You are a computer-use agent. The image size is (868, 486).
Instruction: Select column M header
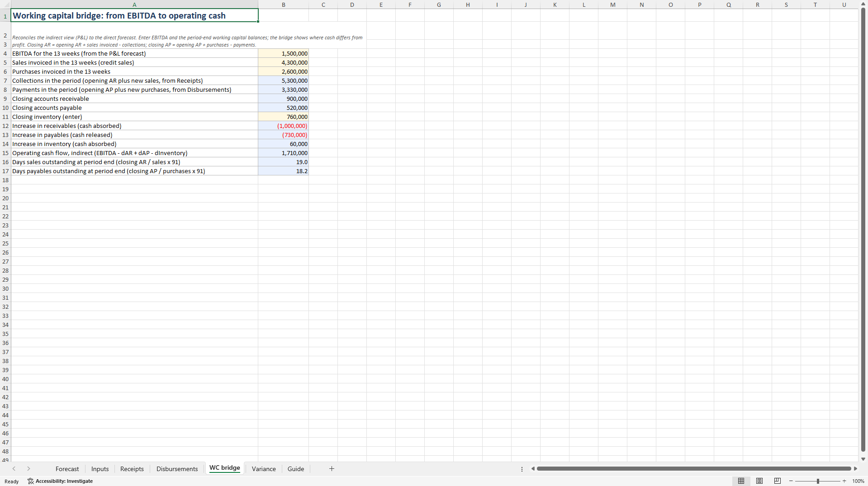[612, 5]
